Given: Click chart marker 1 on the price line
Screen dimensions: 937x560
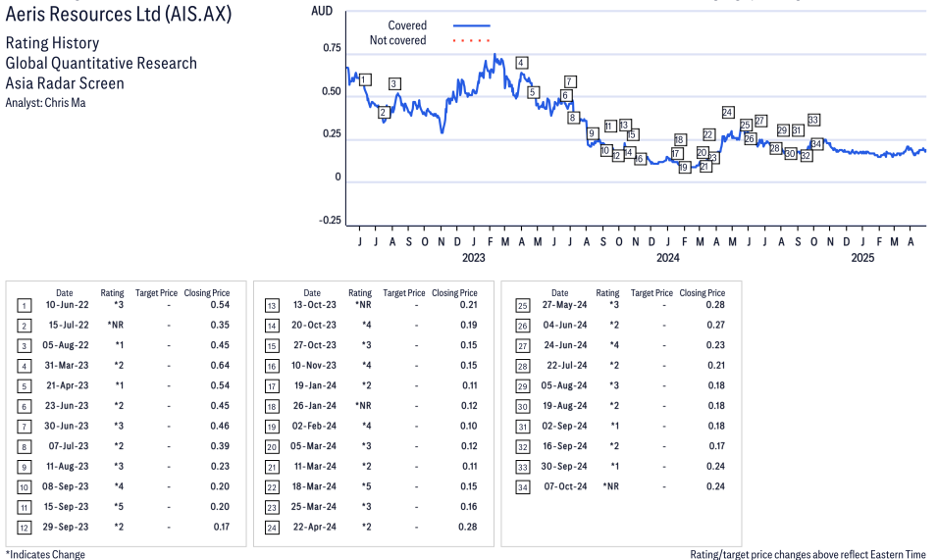Looking at the screenshot, I should pos(365,79).
